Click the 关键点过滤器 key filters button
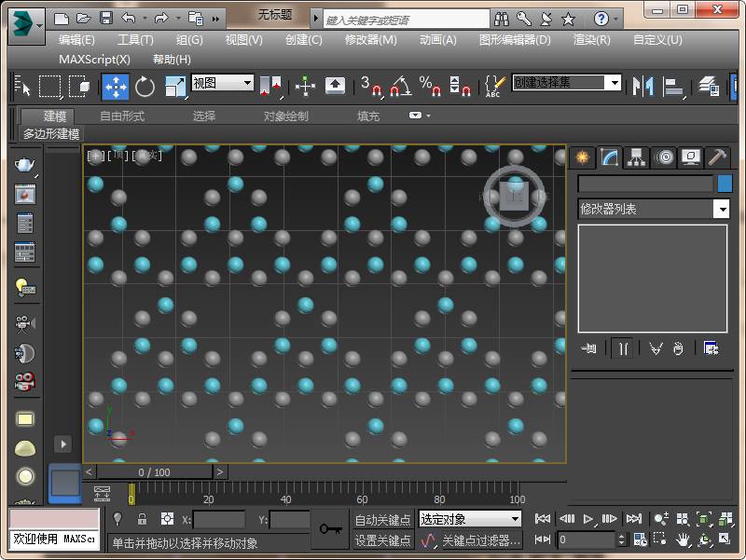The height and width of the screenshot is (560, 746). click(x=481, y=540)
